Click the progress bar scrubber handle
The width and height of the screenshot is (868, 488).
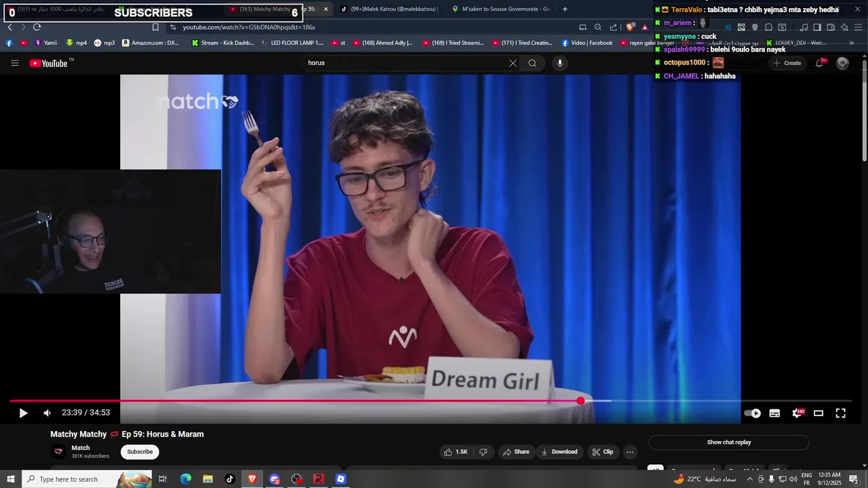[x=580, y=401]
